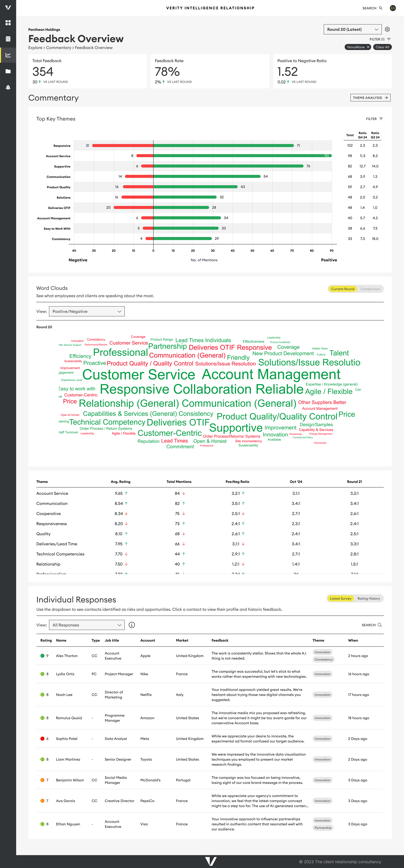Click the EA user avatar
404x868 pixels.
tap(393, 8)
